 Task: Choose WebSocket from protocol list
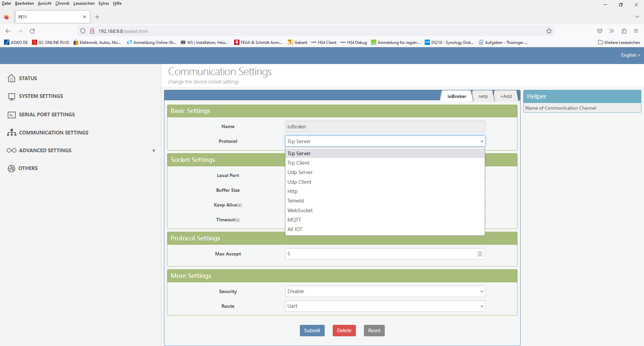(x=385, y=211)
